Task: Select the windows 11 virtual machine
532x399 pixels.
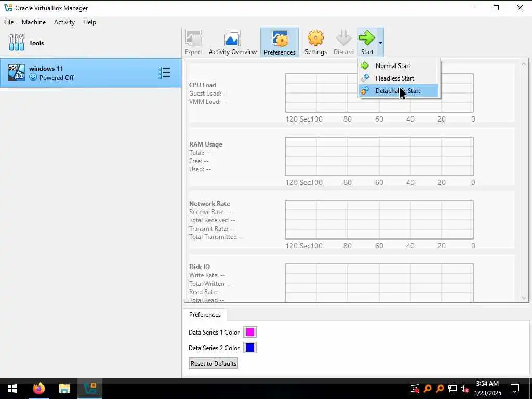Action: pyautogui.click(x=90, y=73)
